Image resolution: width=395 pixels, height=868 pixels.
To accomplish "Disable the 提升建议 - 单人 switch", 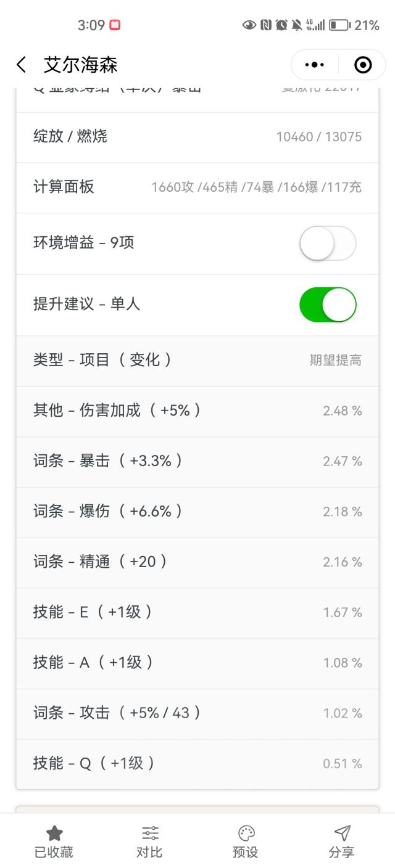I will tap(328, 305).
